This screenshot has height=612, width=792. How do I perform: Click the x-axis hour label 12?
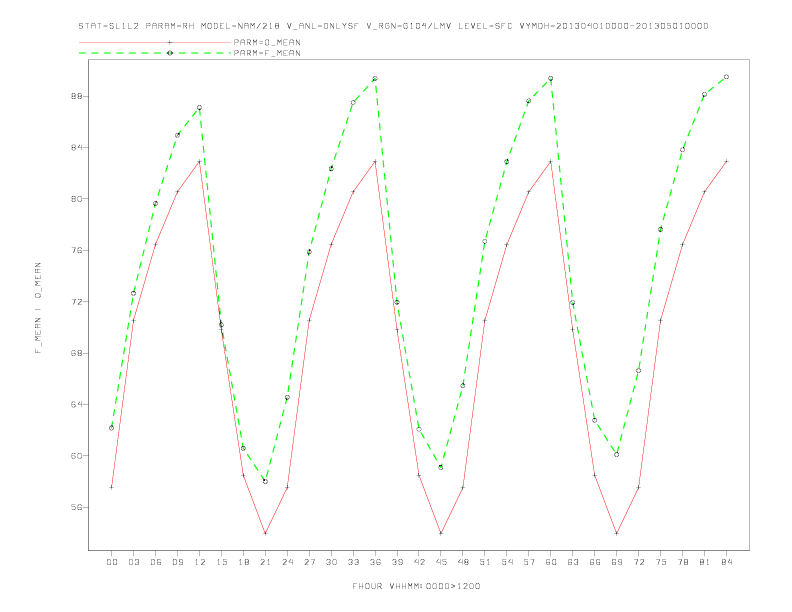coord(200,562)
